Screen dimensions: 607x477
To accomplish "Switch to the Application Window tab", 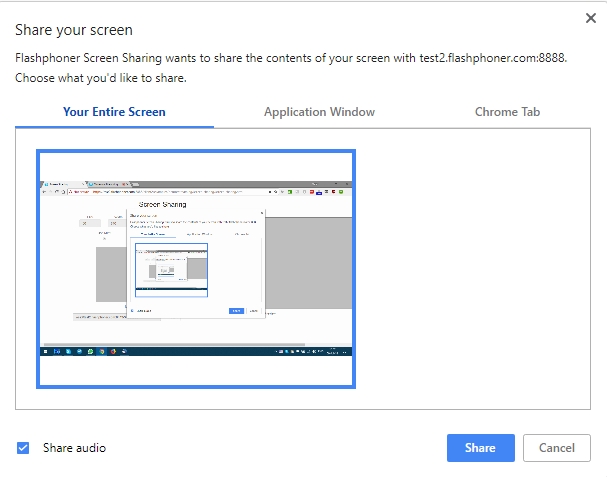I will (x=319, y=112).
